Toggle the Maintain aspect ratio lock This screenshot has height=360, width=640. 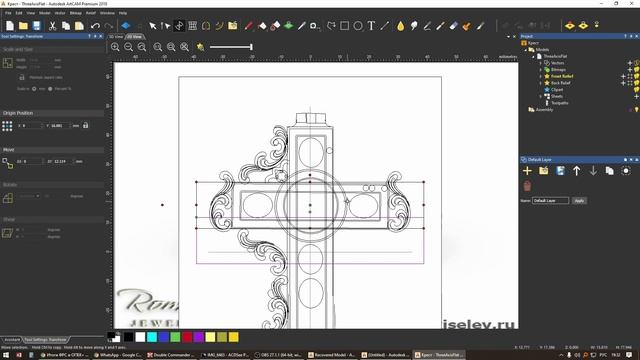click(x=22, y=77)
